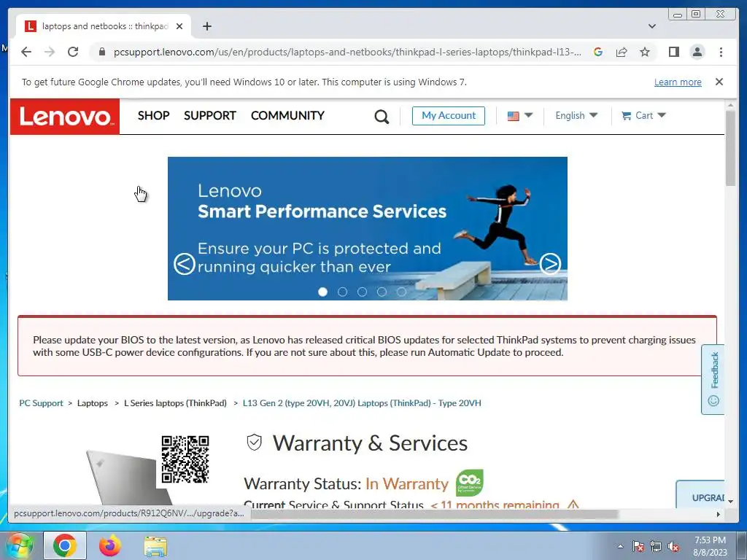Expand the country flag dropdown
This screenshot has height=560, width=747.
(x=519, y=116)
